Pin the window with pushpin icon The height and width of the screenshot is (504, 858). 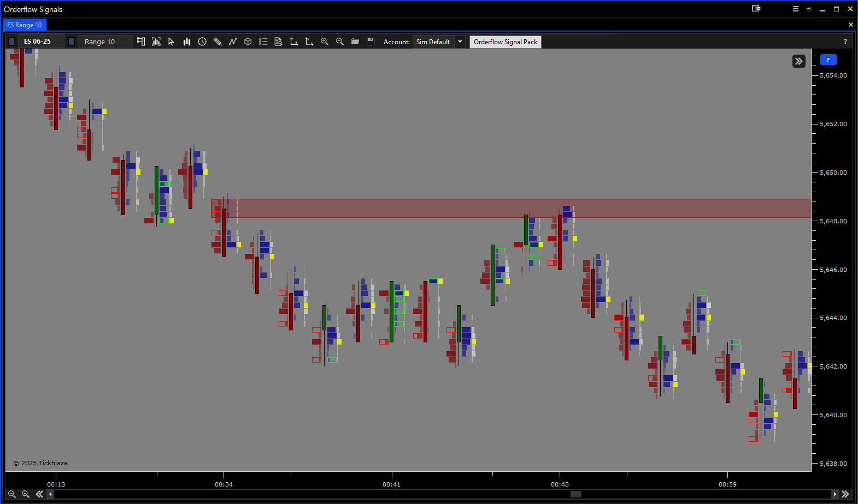click(x=809, y=9)
